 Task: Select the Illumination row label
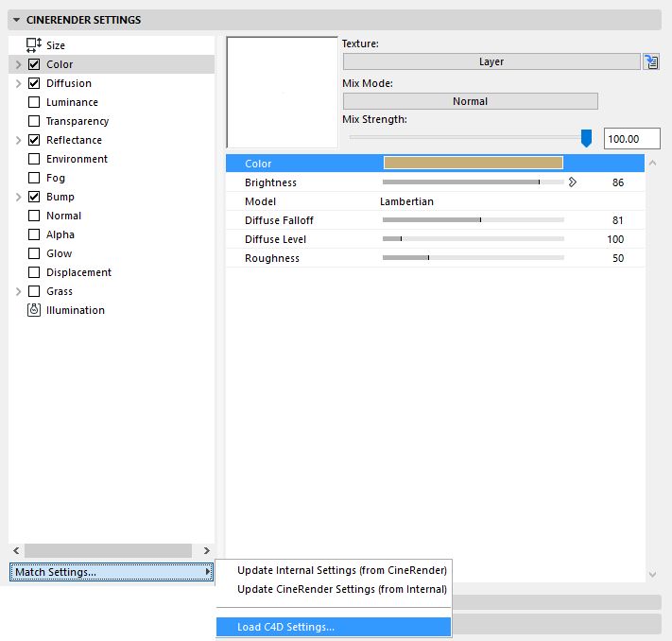tap(76, 310)
